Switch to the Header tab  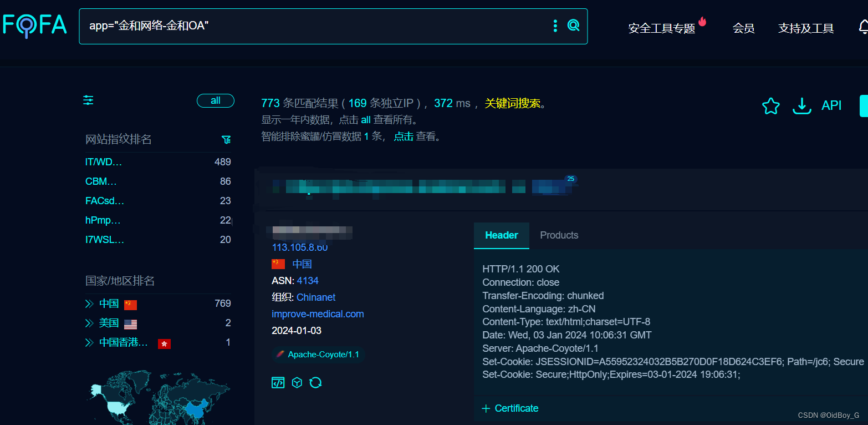tap(502, 235)
